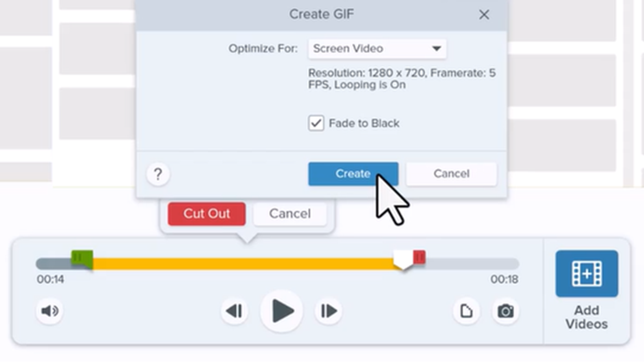
Task: Click the frame copy icon beside the camera
Action: pyautogui.click(x=466, y=311)
